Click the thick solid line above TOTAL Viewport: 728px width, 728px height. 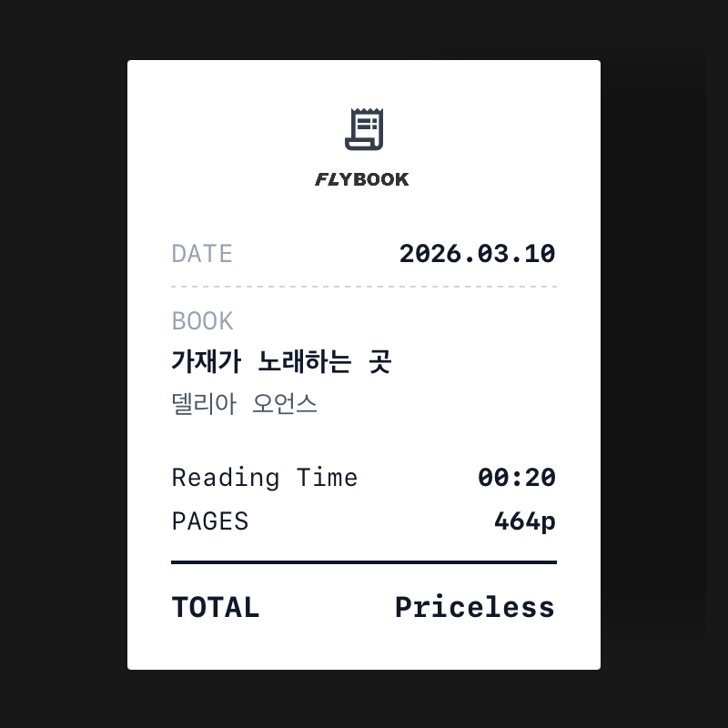pos(364,562)
